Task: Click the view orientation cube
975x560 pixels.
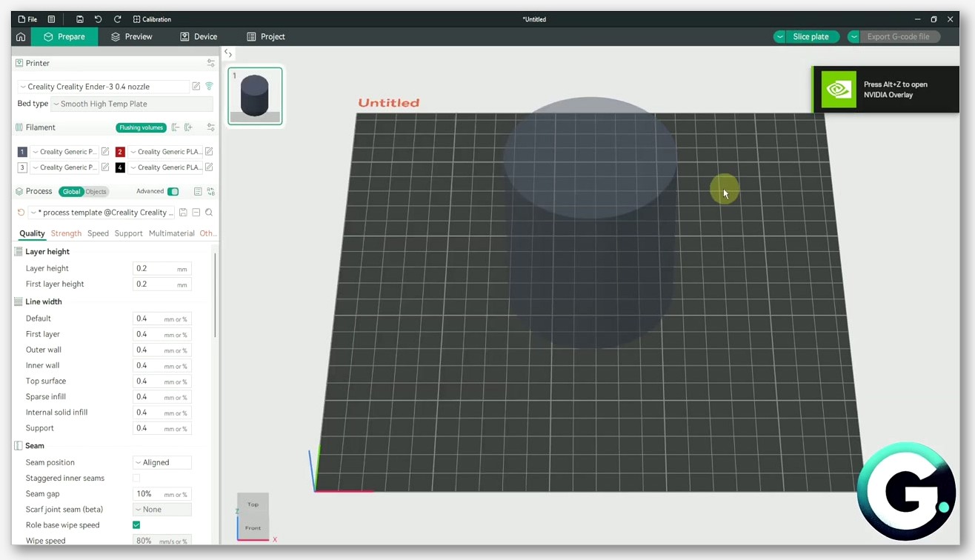Action: click(253, 516)
